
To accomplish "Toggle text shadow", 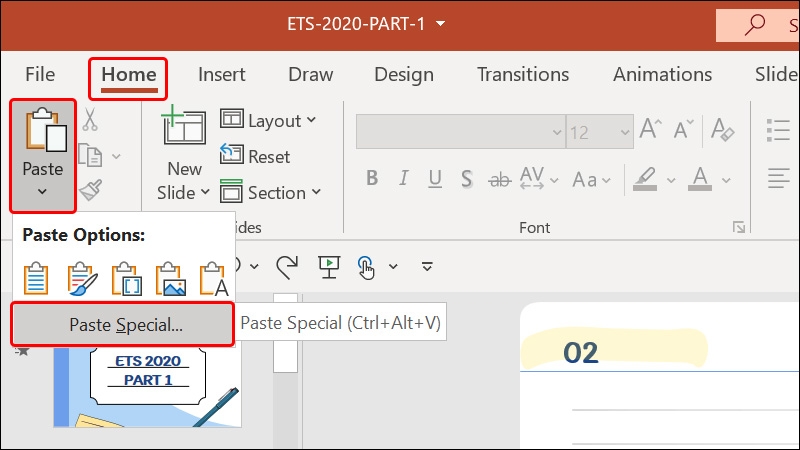I will (466, 179).
